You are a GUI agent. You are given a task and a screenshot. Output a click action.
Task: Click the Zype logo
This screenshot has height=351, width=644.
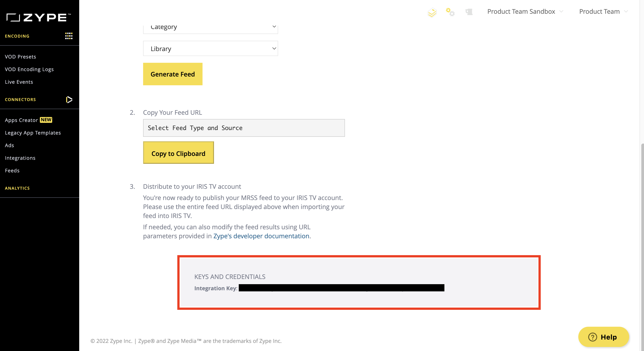[39, 18]
